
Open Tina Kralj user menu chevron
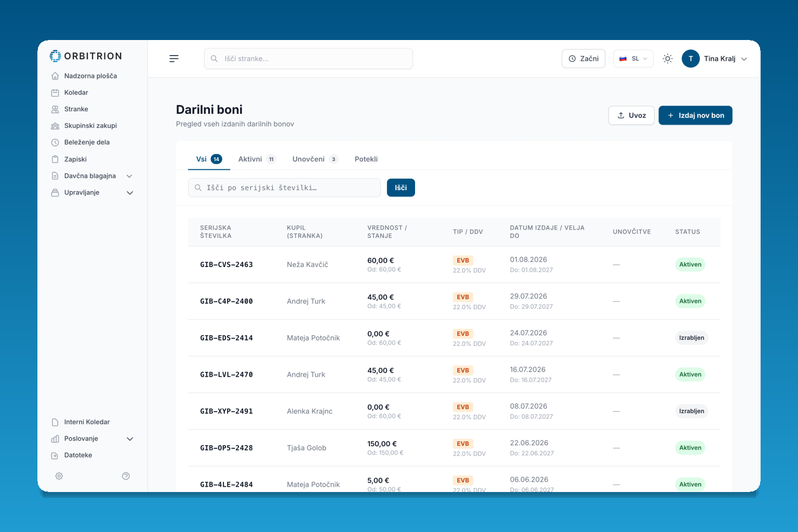pos(744,59)
